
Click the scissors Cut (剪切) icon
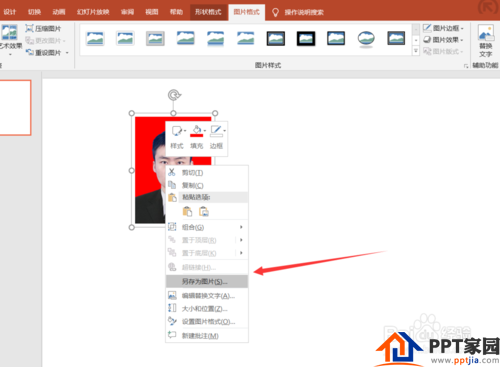tap(172, 172)
